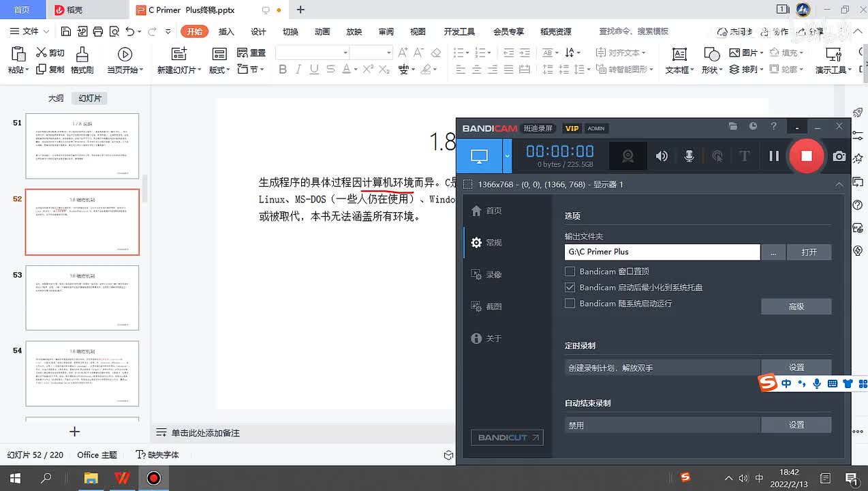The image size is (868, 491).
Task: Open Bandicam 截图 image section
Action: (487, 307)
